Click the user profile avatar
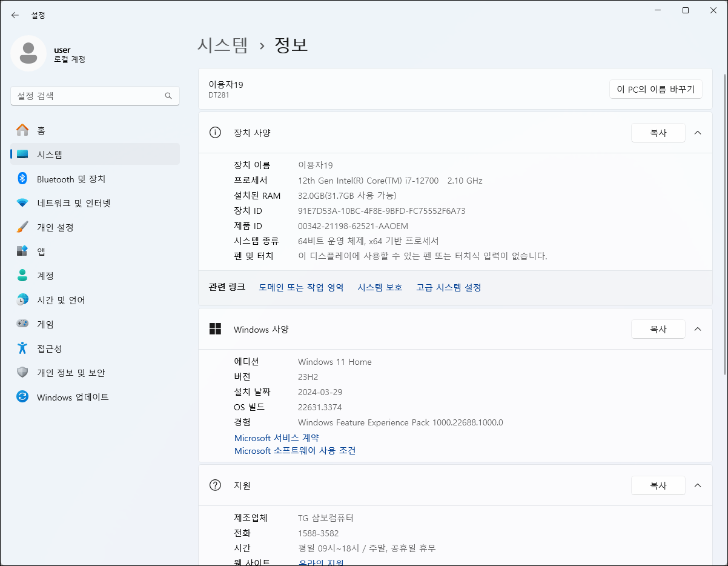Viewport: 728px width, 566px height. [x=28, y=53]
